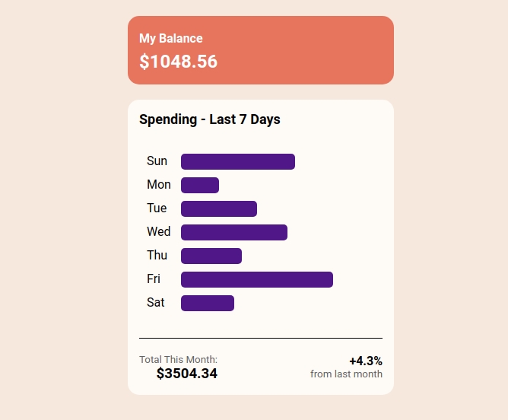508x420 pixels.
Task: Select the Wednesday spending bar
Action: [233, 232]
